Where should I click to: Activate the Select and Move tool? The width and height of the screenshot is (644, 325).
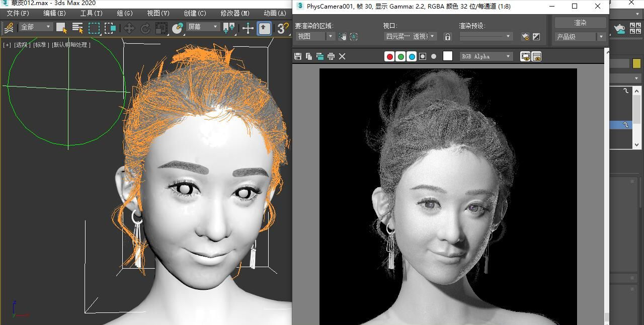tap(129, 28)
